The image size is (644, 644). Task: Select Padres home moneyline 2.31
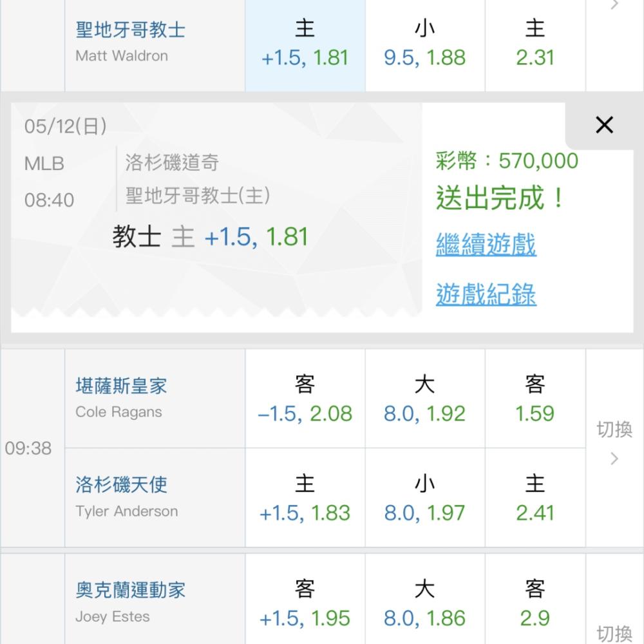point(535,45)
